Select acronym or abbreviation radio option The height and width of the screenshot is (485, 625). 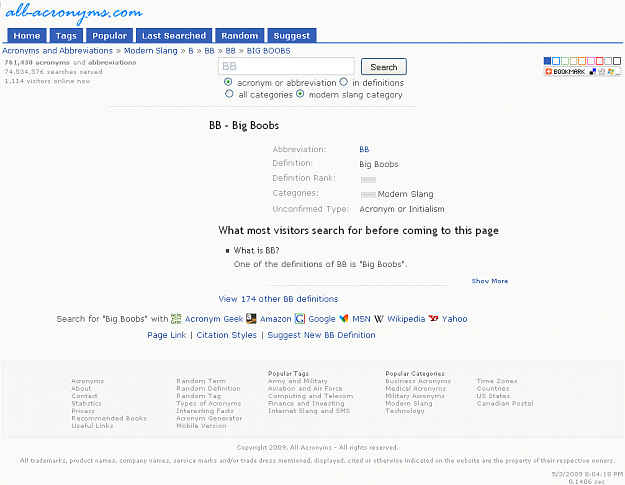click(x=228, y=82)
